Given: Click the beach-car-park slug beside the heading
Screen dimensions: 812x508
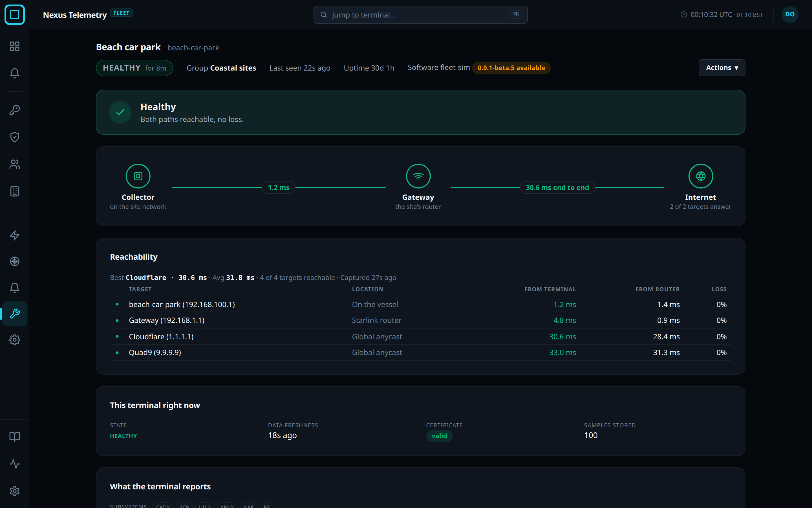Looking at the screenshot, I should 193,48.
